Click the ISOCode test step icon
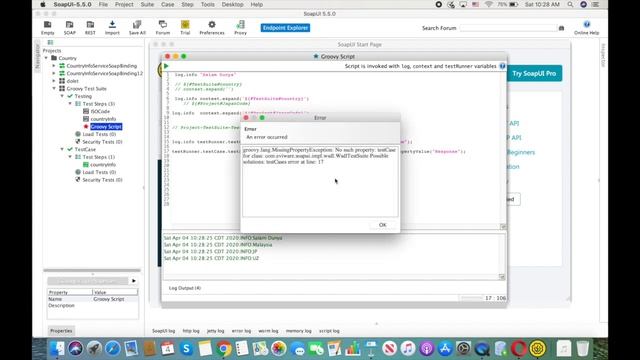 (x=86, y=111)
